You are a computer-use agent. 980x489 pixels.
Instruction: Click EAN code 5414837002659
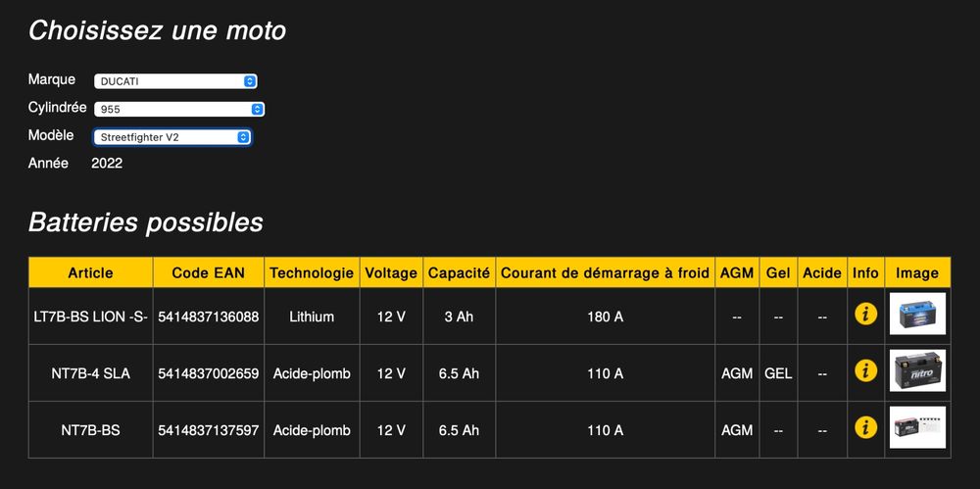click(208, 374)
